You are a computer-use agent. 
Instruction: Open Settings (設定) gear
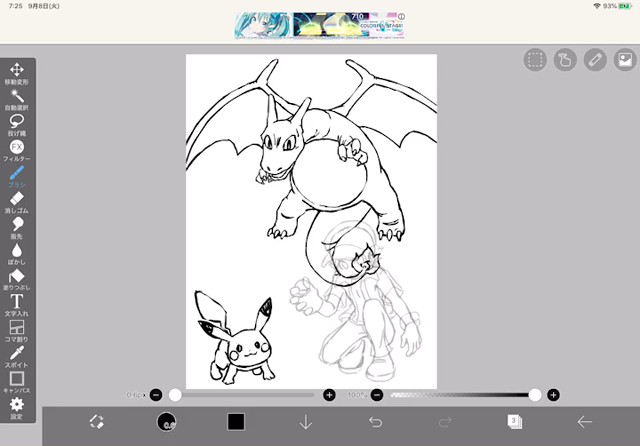tap(17, 408)
